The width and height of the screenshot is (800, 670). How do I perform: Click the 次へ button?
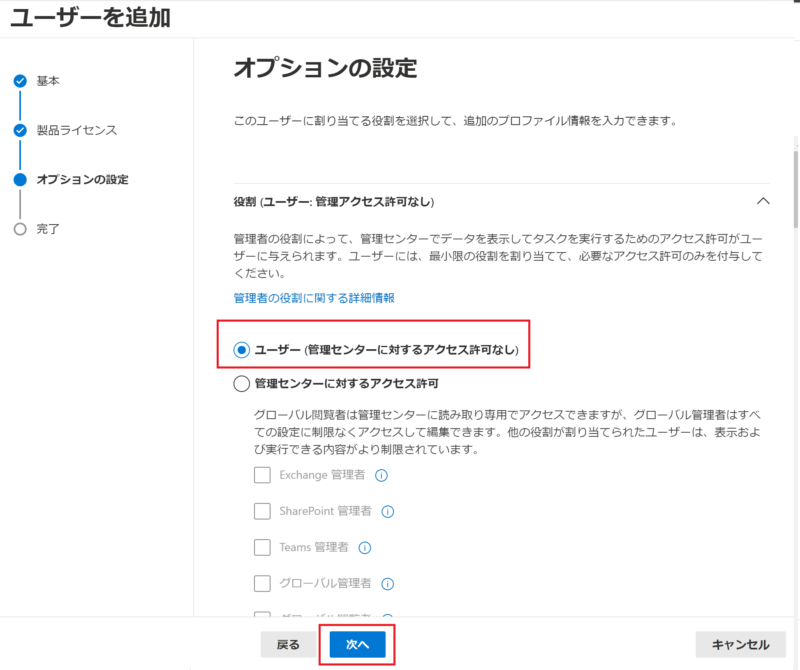coord(357,645)
